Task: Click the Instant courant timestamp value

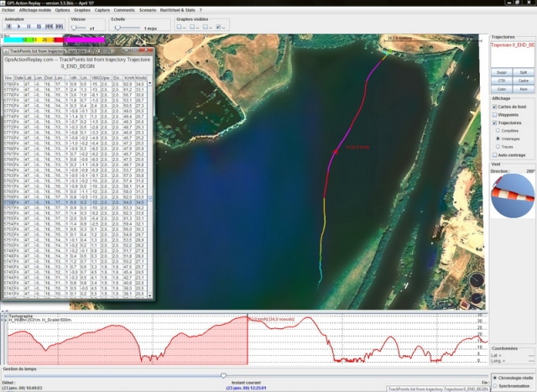Action: (246, 388)
